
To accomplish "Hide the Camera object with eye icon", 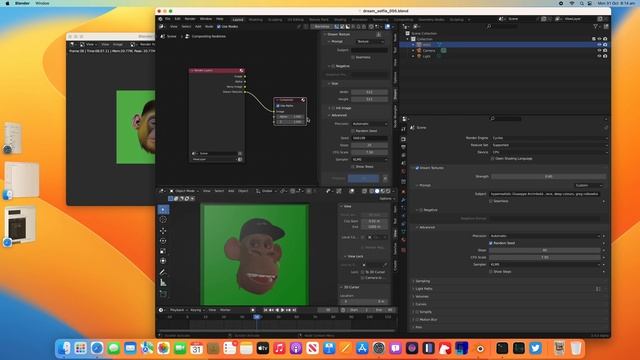I will click(599, 51).
